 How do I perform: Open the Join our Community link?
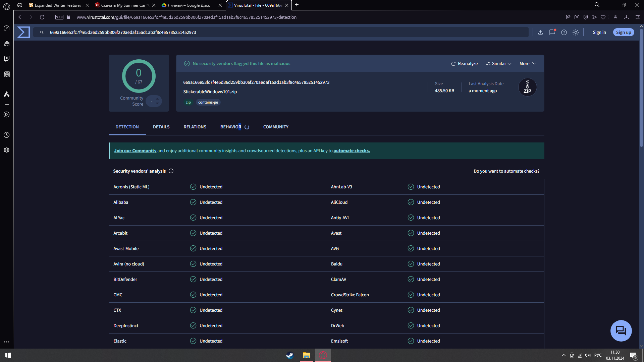135,151
